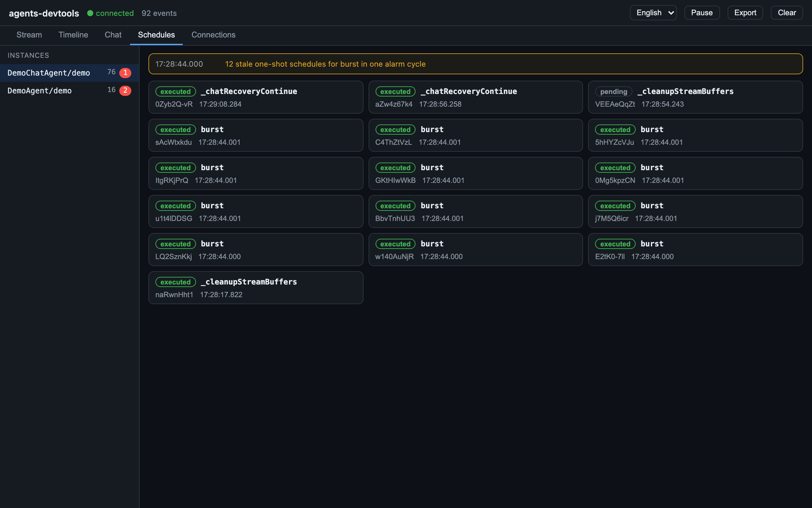Click the pending status badge
Screen dimensions: 812x508
click(613, 91)
